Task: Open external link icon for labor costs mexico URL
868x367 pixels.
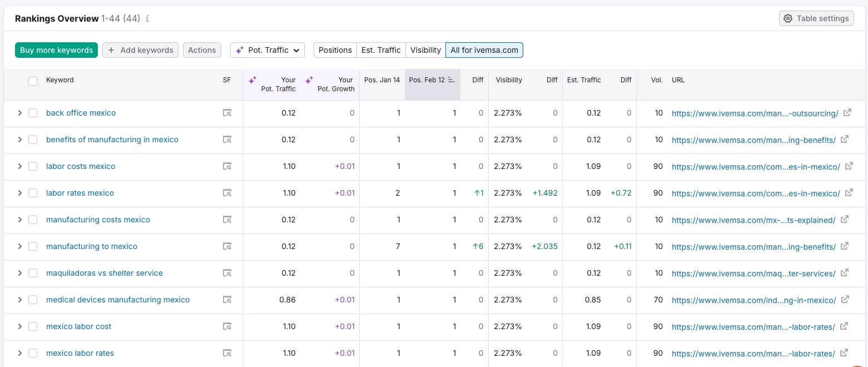Action: 849,166
